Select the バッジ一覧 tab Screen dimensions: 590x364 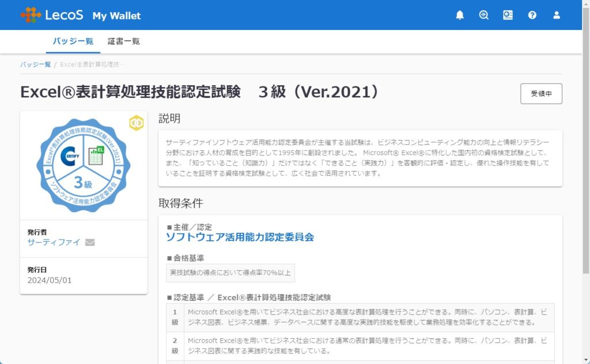point(73,41)
